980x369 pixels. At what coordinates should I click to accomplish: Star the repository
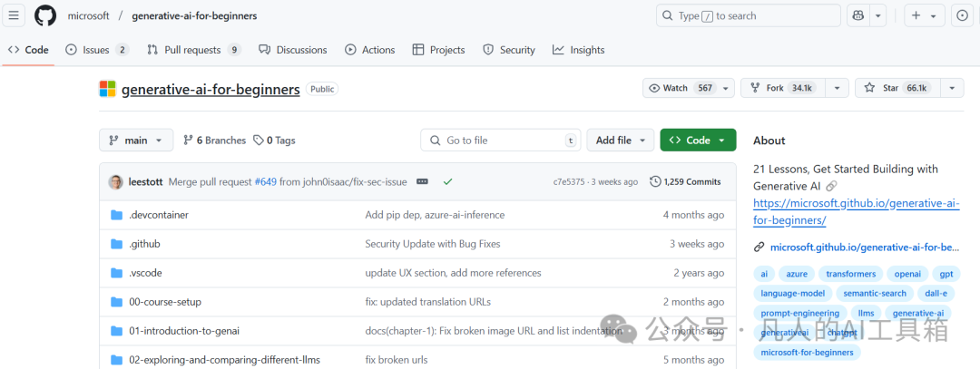tap(897, 88)
